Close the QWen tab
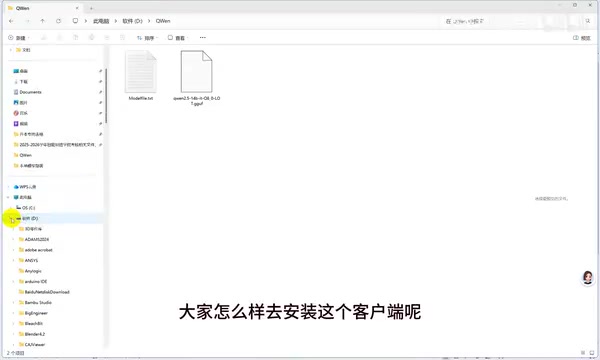Screen dimensions: 600x360 point(77,8)
